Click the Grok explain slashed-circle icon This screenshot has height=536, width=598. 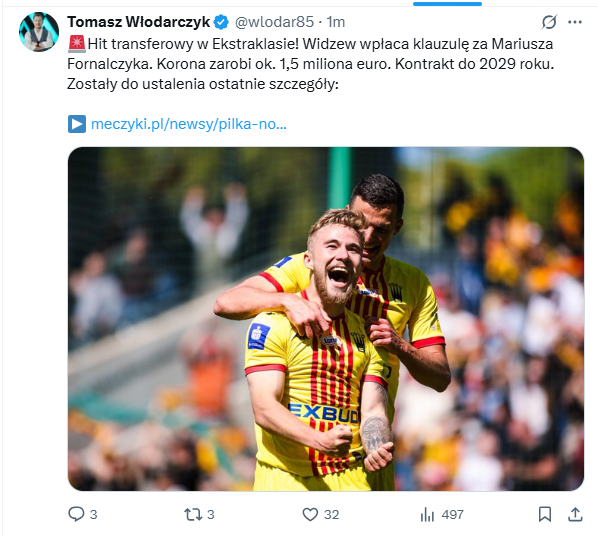tap(549, 22)
